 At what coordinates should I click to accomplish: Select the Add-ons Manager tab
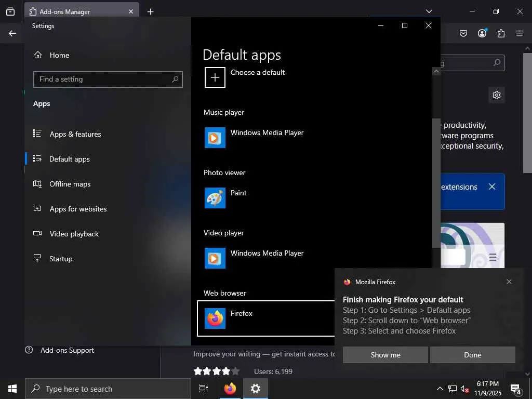point(82,11)
